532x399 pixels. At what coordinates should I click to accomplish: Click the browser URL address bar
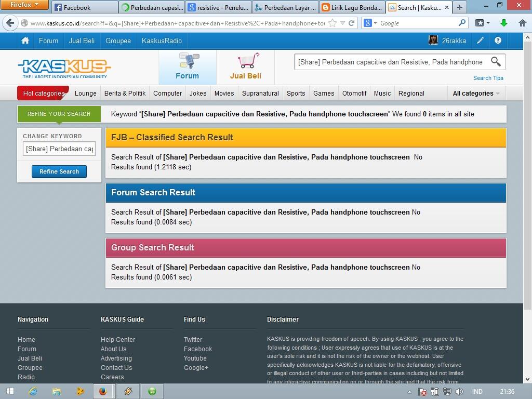click(x=177, y=23)
